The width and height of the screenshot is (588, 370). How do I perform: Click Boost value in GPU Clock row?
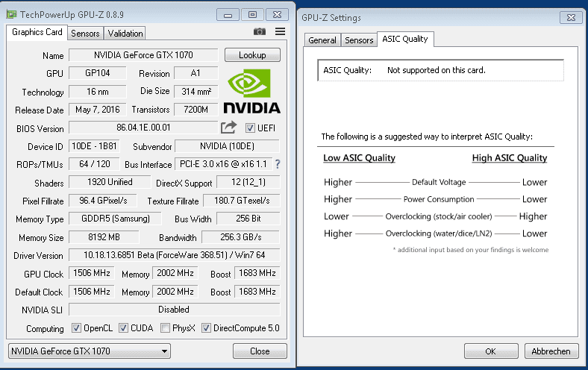pos(257,273)
